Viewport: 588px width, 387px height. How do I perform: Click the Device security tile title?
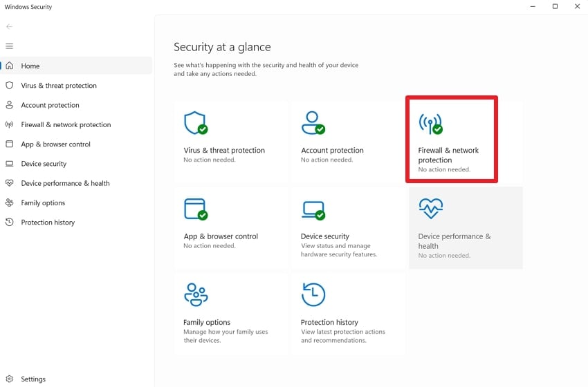(324, 236)
